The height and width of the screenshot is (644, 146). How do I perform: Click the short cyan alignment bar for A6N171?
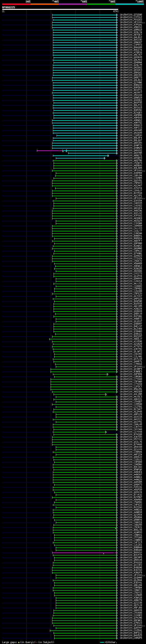tap(81, 156)
